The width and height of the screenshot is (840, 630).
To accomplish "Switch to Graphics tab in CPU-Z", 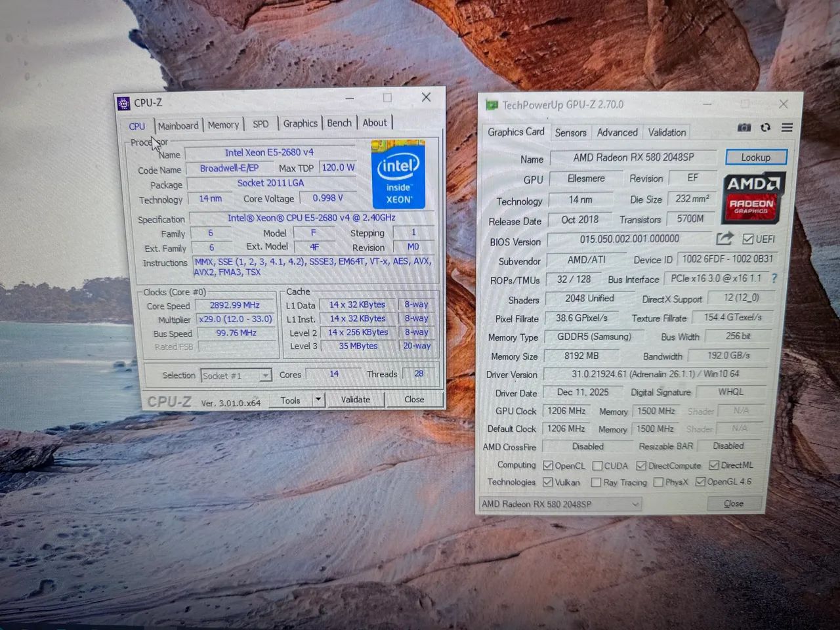I will click(301, 123).
